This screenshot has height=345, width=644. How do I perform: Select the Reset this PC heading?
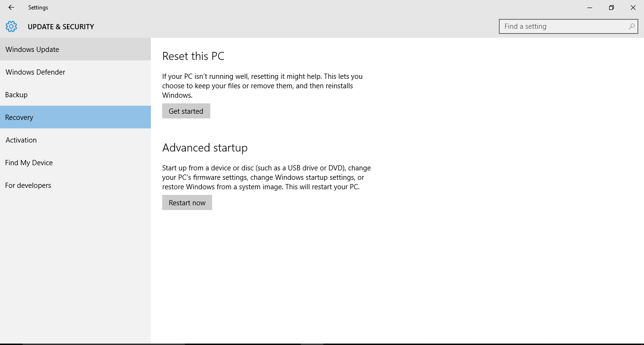[x=193, y=56]
